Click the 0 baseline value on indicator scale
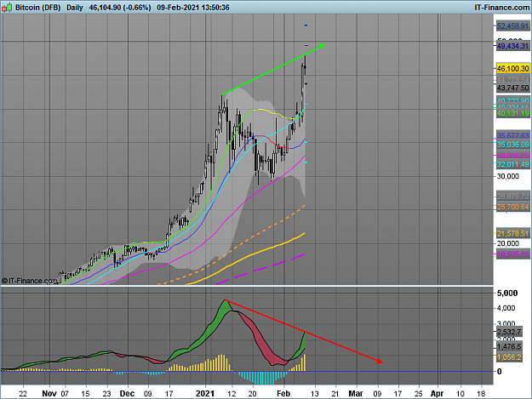 pyautogui.click(x=499, y=372)
